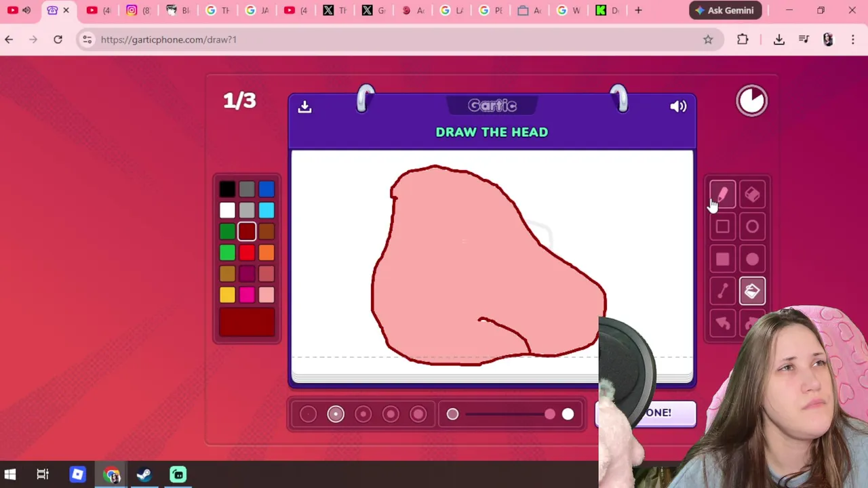Pick the yellow color swatch
This screenshot has width=868, height=488.
227,295
